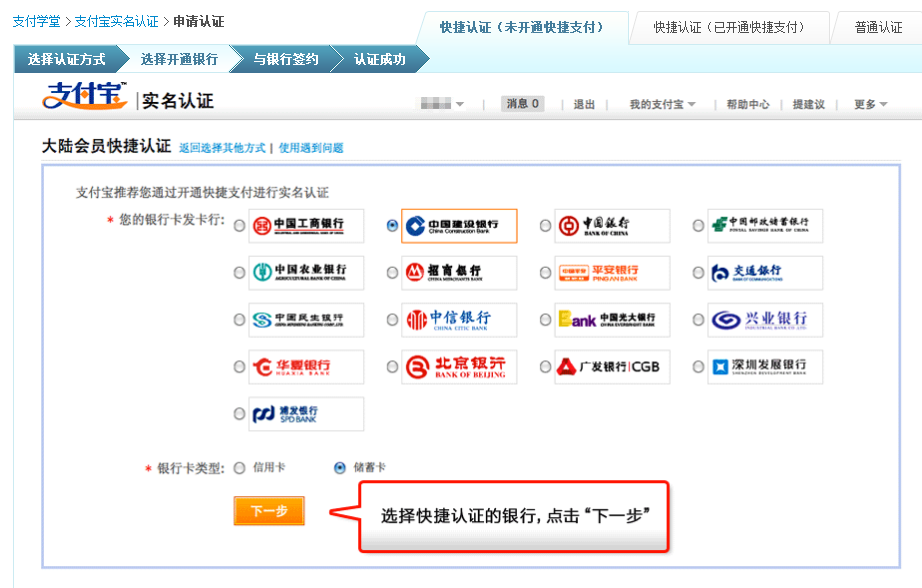Click the 中国银行 Bank of China logo
Image resolution: width=922 pixels, height=588 pixels.
[612, 226]
